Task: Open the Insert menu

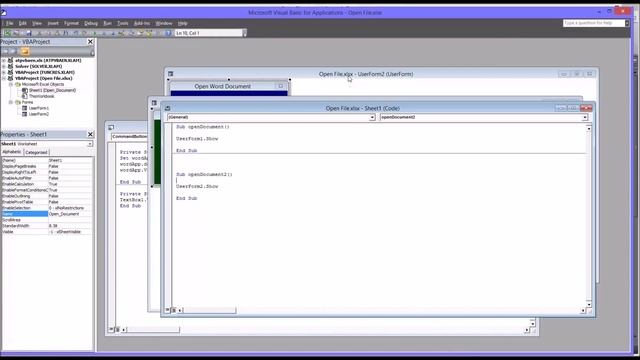Action: 53,23
